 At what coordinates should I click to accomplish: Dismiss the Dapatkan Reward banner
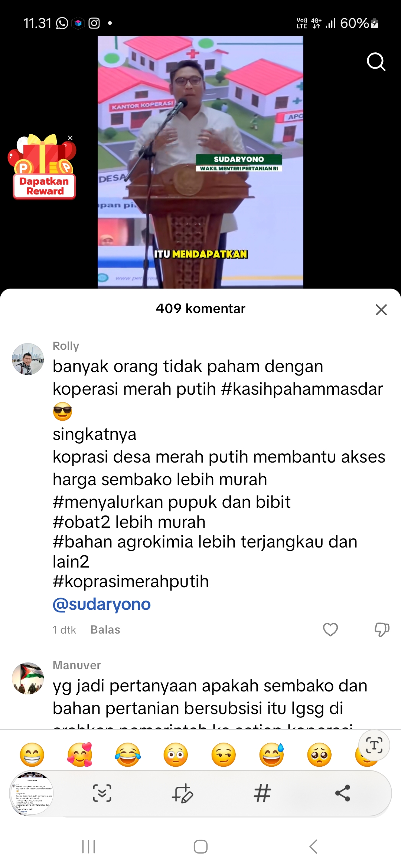[x=70, y=138]
